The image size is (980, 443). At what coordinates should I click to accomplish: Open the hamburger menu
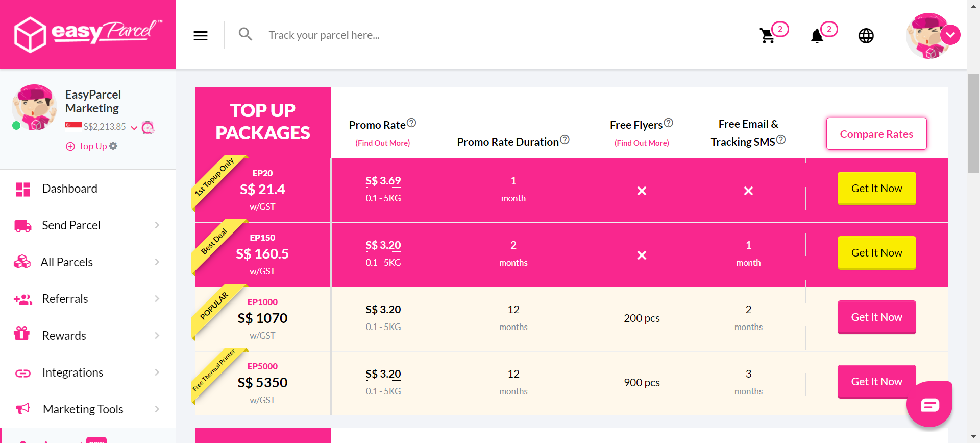pyautogui.click(x=201, y=35)
